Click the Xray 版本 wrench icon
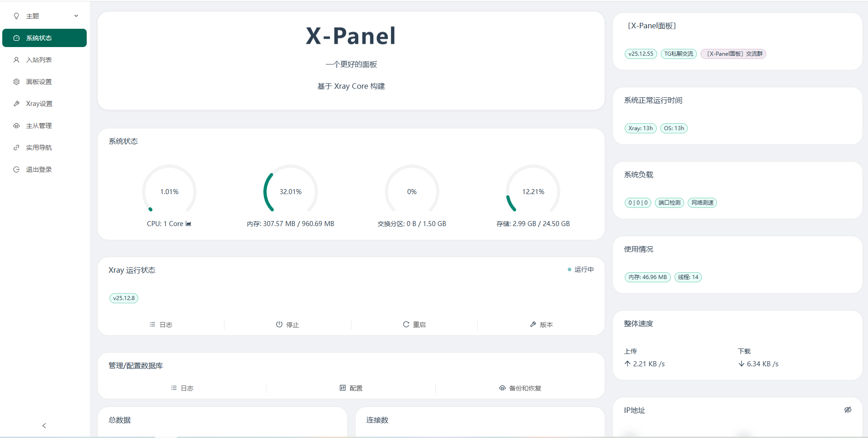The image size is (868, 438). (533, 324)
